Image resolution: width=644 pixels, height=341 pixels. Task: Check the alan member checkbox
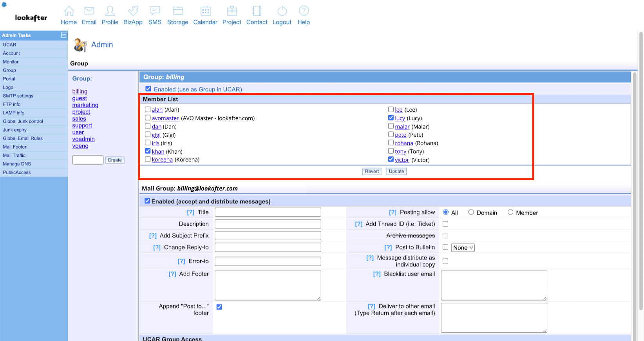pos(148,109)
